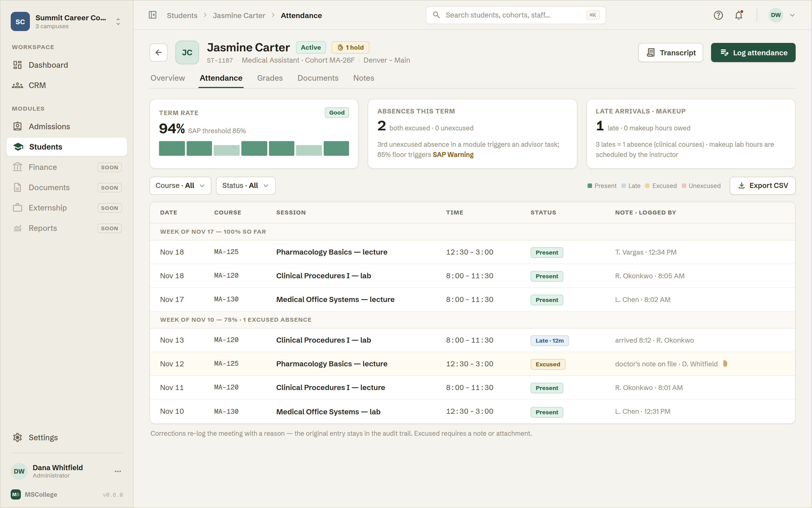Screen dimensions: 812x508
Task: Click the Externship briefcase icon
Action: click(x=17, y=208)
